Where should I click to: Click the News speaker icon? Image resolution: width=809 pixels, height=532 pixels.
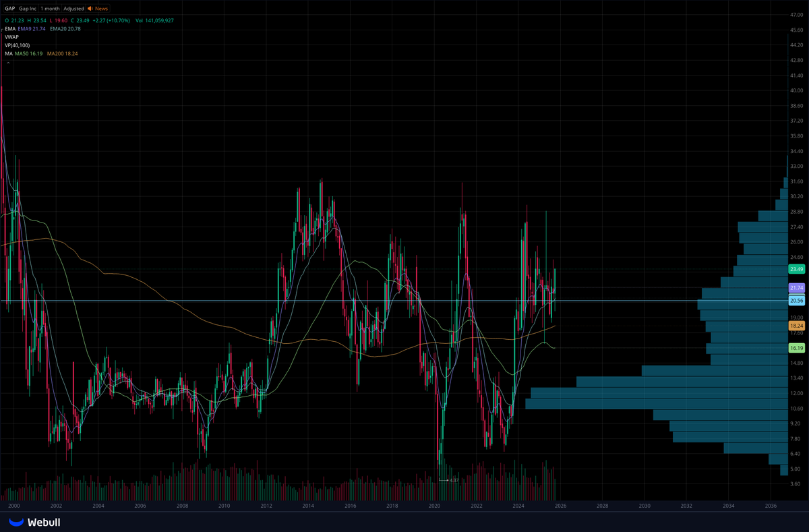click(90, 9)
